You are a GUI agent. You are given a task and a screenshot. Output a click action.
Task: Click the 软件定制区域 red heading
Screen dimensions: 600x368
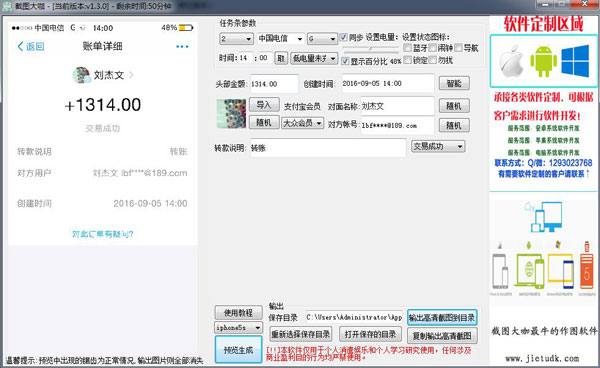(543, 24)
